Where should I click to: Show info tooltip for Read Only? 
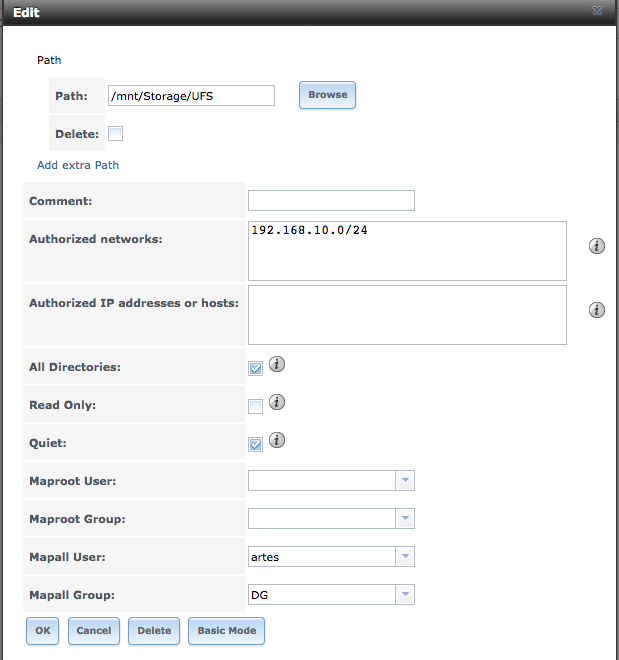pos(276,402)
